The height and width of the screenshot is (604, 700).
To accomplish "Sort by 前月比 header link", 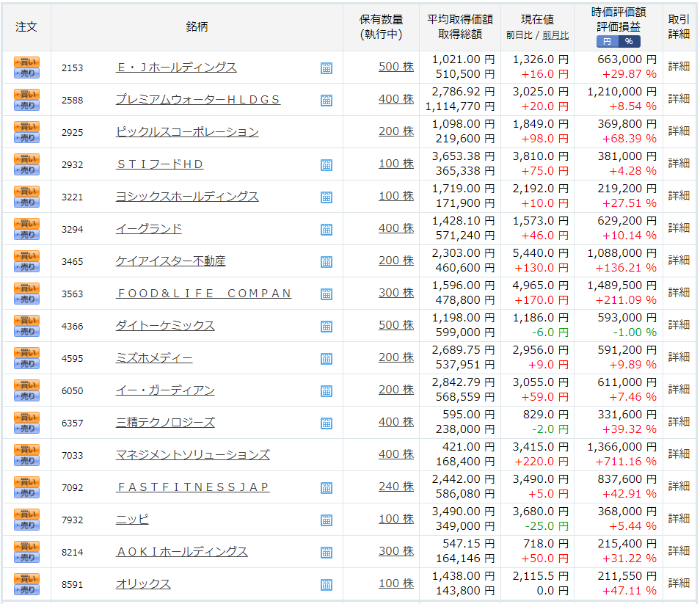I will pyautogui.click(x=555, y=35).
